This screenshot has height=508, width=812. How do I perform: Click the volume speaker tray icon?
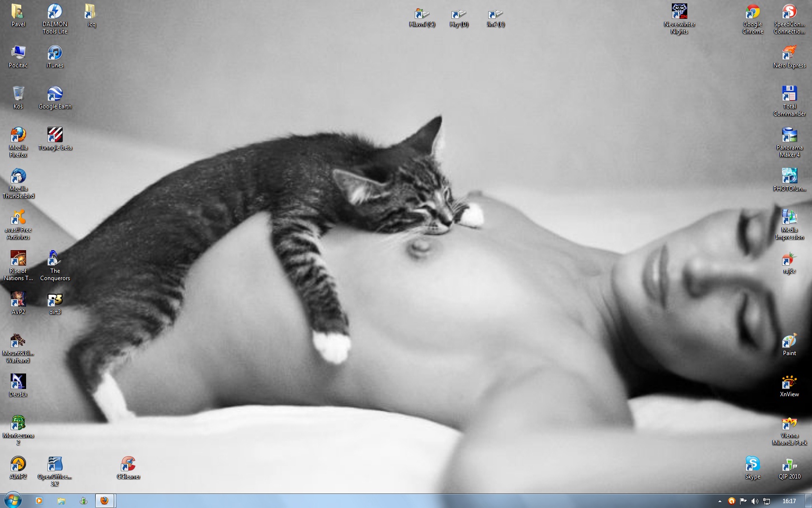pos(754,501)
